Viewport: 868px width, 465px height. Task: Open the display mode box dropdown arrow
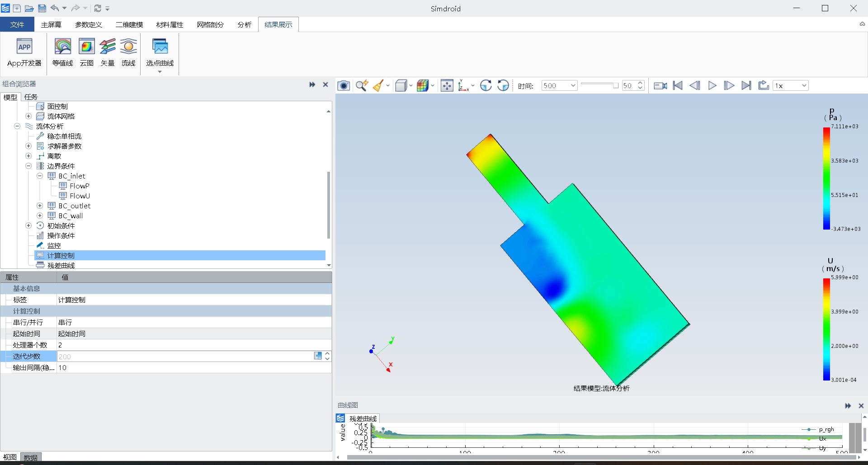[411, 85]
